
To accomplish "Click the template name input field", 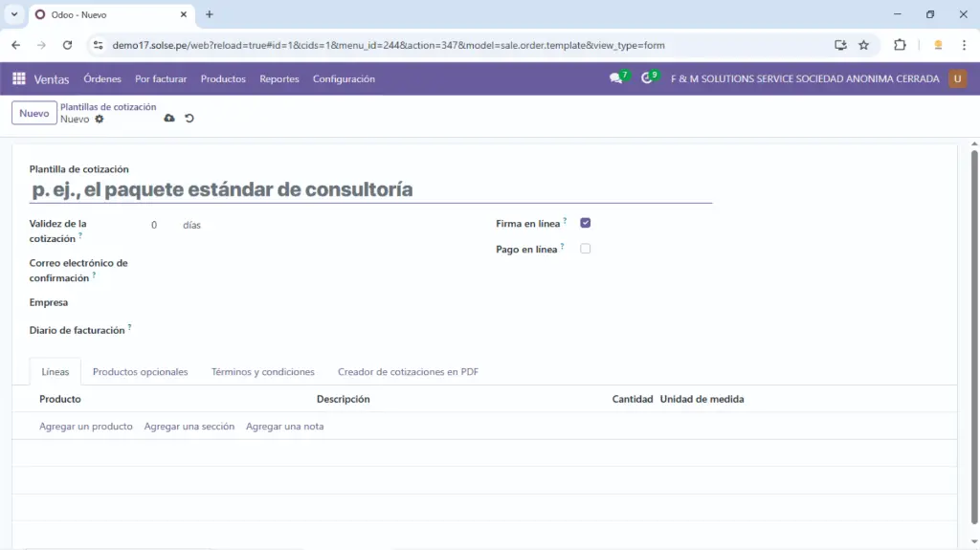I will 370,189.
